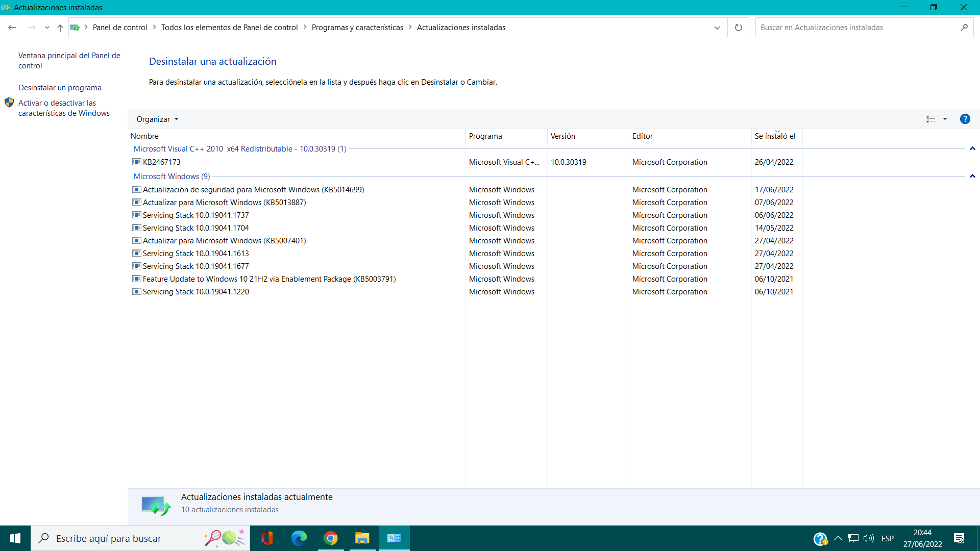The image size is (980, 551).
Task: Click the search magnifier icon
Action: tap(964, 28)
